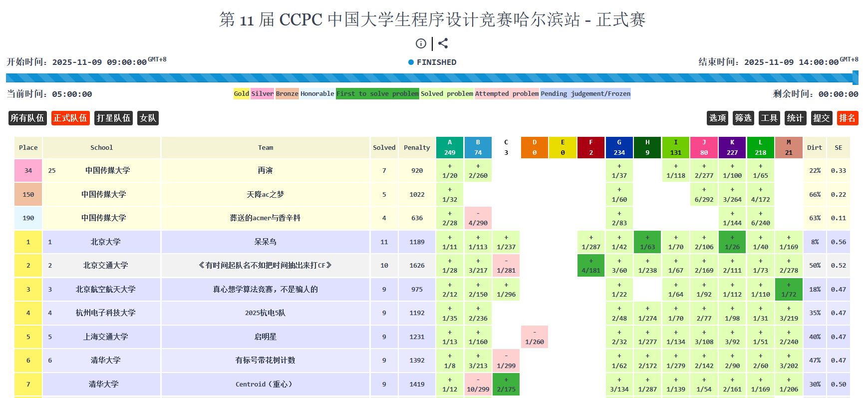Click problem D orange header
The image size is (868, 398).
(x=534, y=147)
